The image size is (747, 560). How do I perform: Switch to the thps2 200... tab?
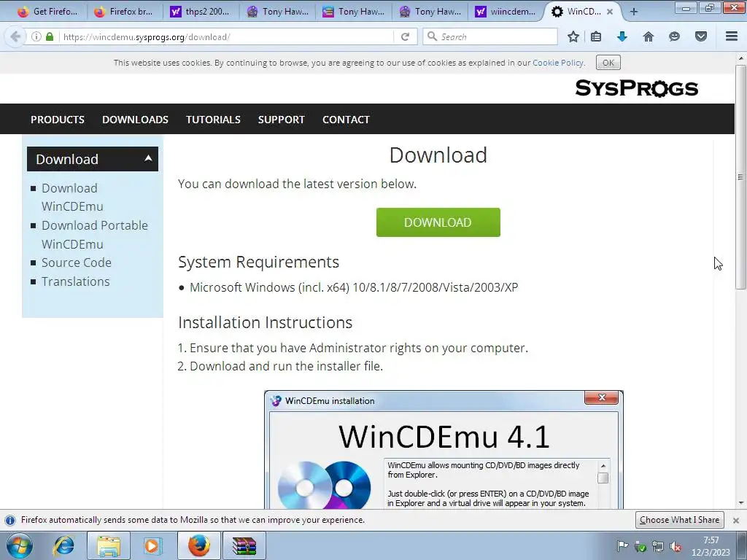200,12
